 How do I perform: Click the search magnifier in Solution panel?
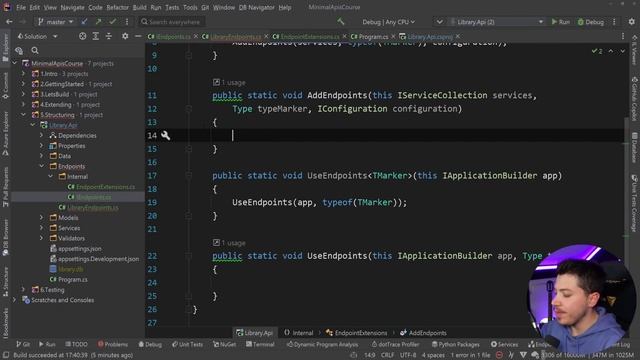click(35, 51)
